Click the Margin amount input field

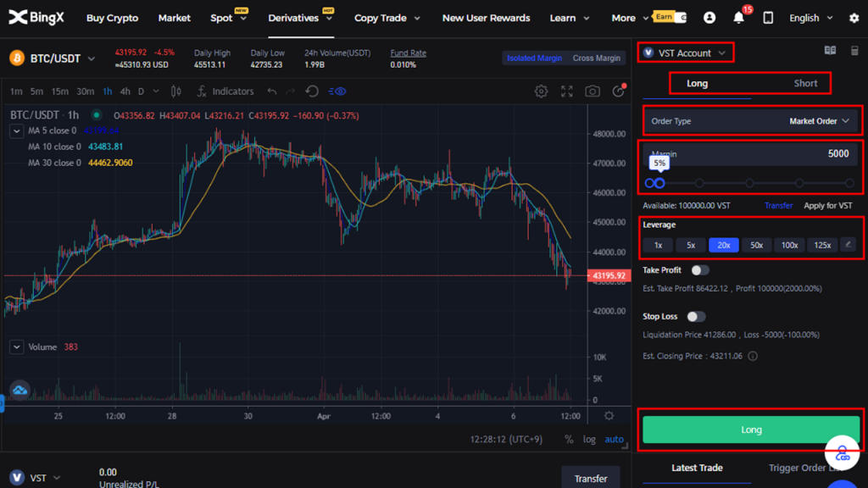751,154
